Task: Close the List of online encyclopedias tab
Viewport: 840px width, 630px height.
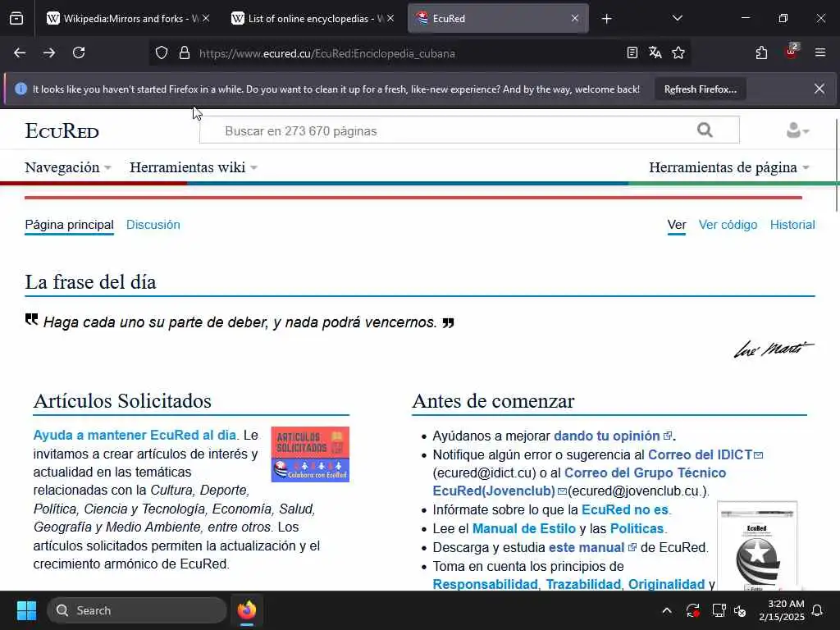Action: [x=390, y=18]
